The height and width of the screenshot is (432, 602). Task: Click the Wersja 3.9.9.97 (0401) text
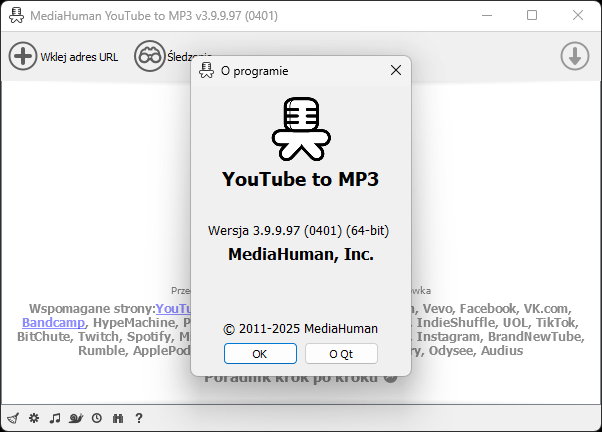298,230
